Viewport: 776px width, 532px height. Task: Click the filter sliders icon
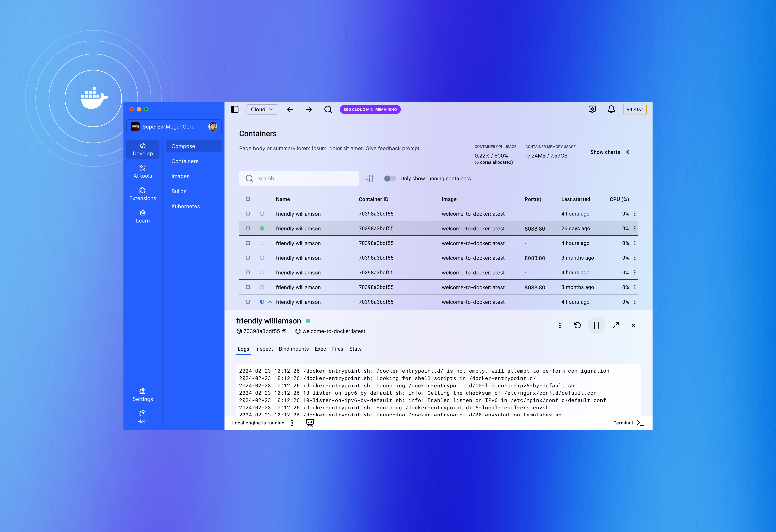tap(369, 179)
